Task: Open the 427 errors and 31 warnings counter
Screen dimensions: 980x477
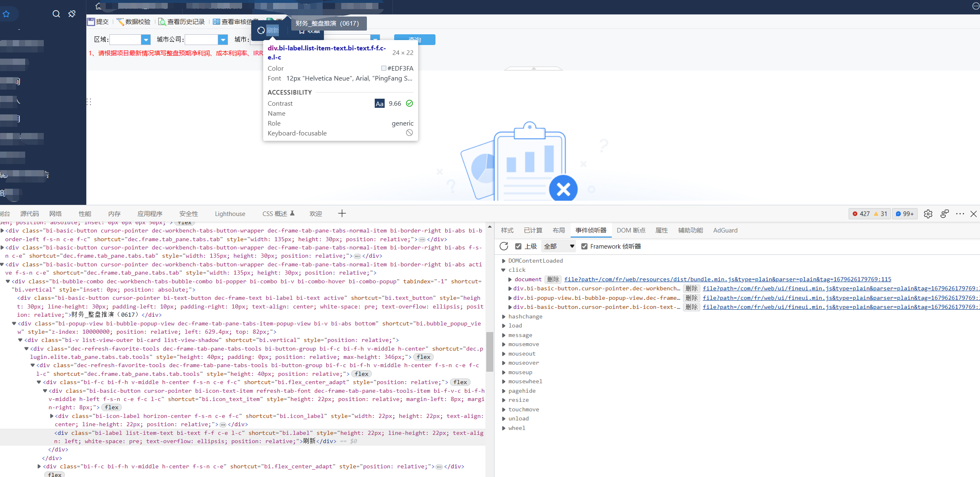Action: [870, 214]
